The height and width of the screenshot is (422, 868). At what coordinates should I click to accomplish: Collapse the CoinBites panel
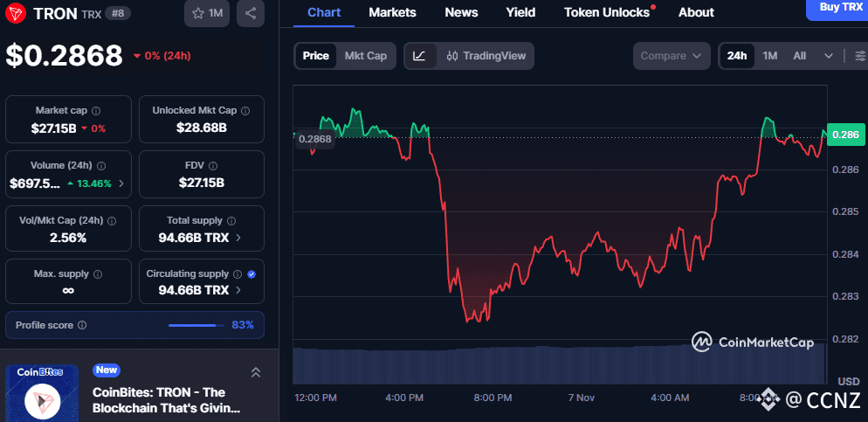[x=256, y=372]
